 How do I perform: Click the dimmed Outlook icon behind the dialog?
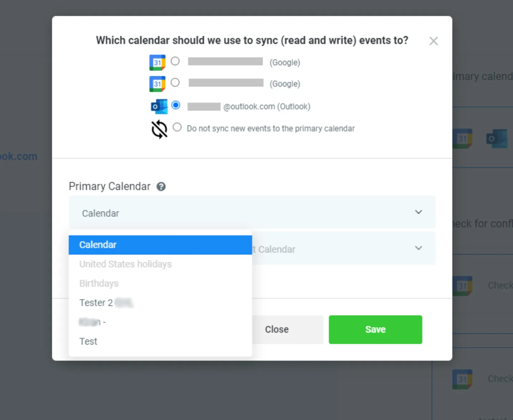(497, 138)
